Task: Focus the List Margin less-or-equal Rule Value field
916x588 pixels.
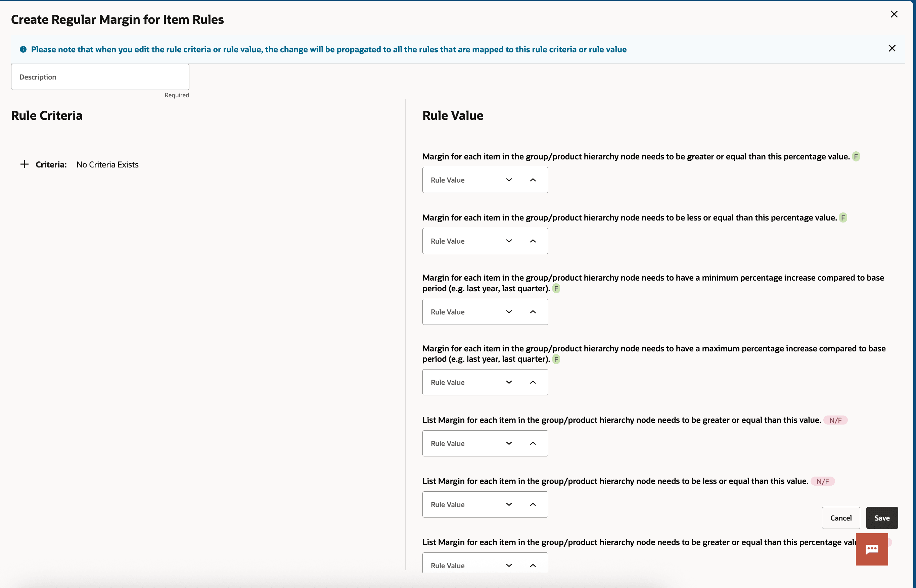Action: click(x=460, y=504)
